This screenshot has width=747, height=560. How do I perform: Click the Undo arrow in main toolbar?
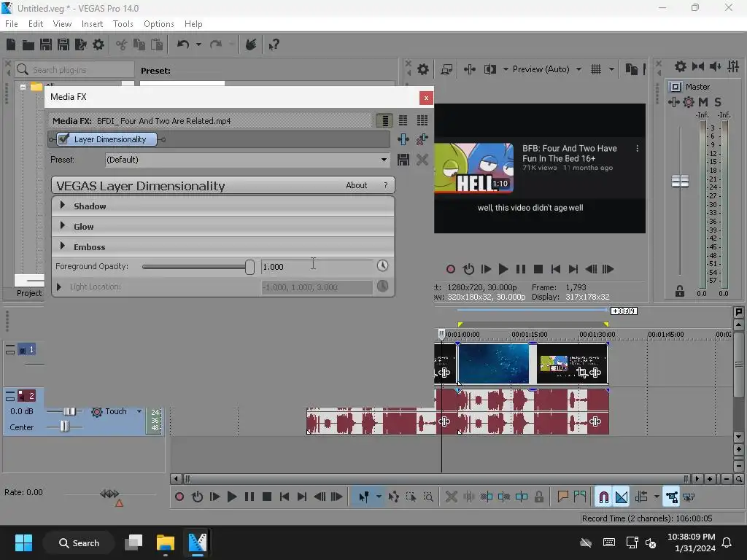pyautogui.click(x=183, y=44)
